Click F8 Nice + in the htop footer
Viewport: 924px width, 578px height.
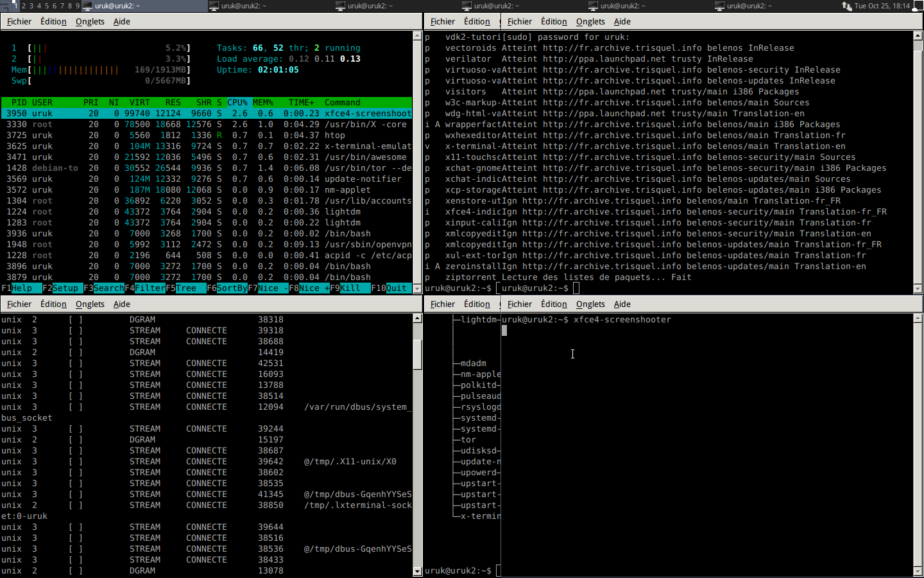pos(309,288)
